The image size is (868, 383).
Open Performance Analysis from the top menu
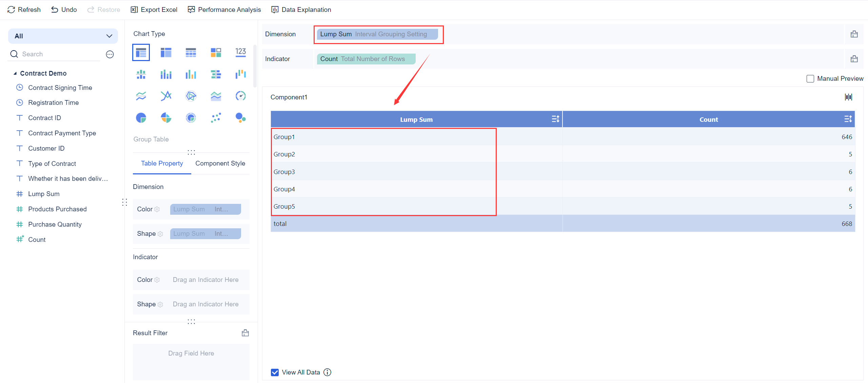[x=224, y=9]
